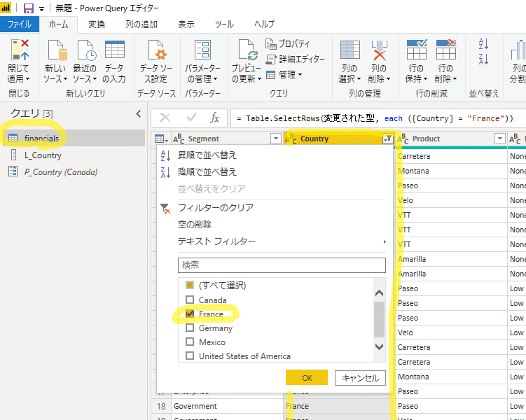Check the Canada checkbox
Screen dimensions: 526x420
coord(190,300)
